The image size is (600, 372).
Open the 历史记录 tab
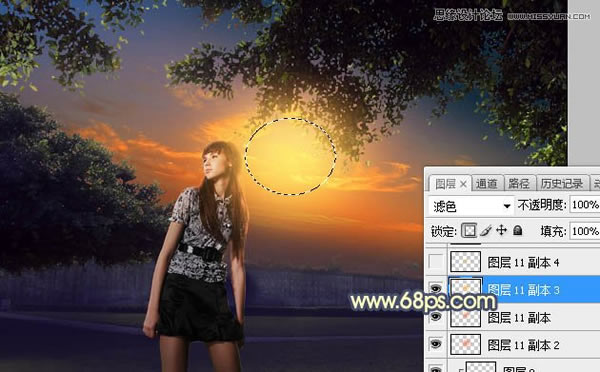point(562,184)
